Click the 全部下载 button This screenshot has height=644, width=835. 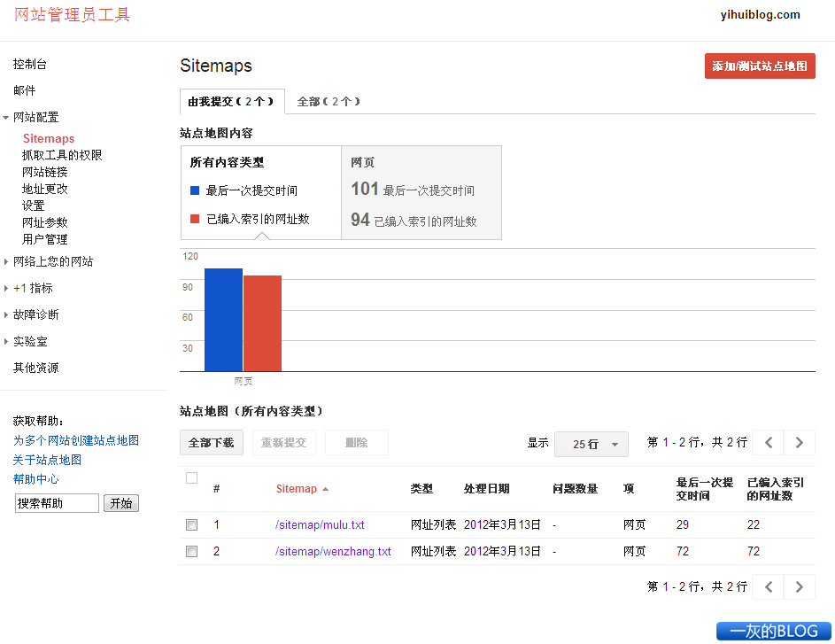click(x=211, y=443)
